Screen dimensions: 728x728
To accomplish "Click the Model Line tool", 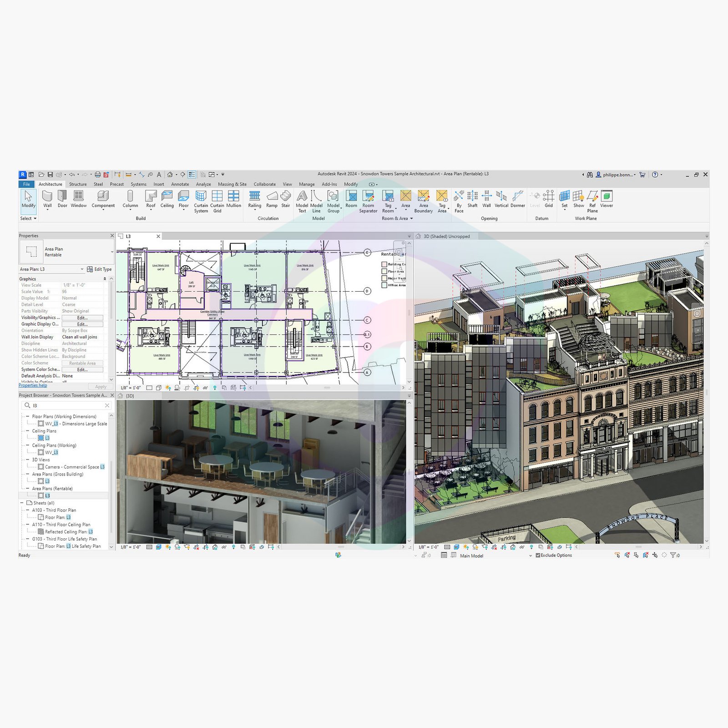I will [x=316, y=202].
